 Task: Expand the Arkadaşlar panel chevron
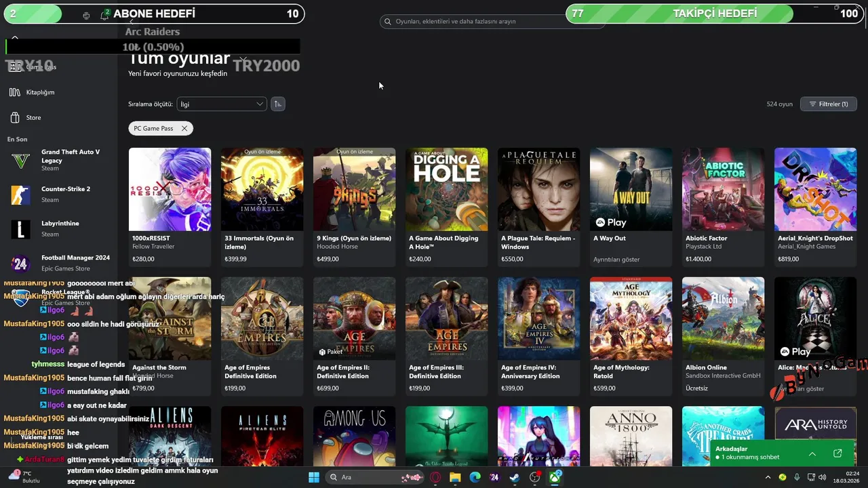812,453
